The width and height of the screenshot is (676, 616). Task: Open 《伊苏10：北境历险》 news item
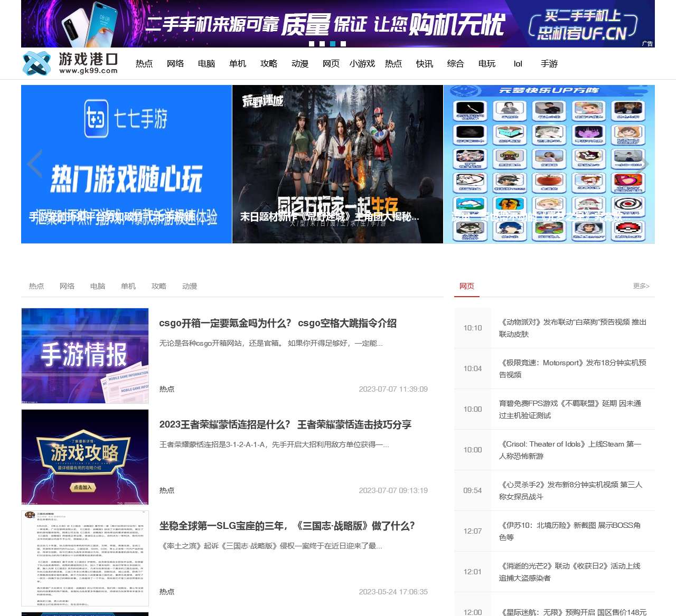tap(570, 531)
